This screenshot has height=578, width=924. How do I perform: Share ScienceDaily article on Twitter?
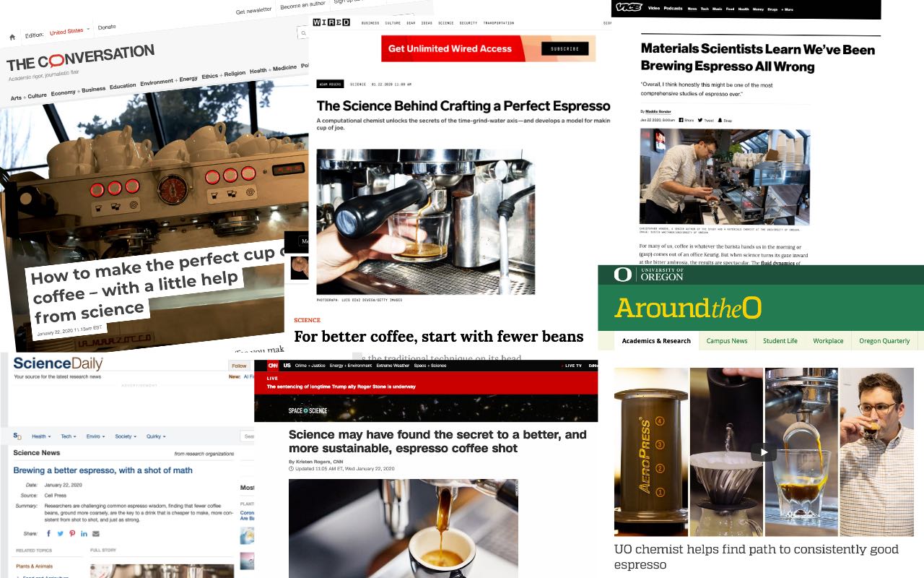pos(61,533)
